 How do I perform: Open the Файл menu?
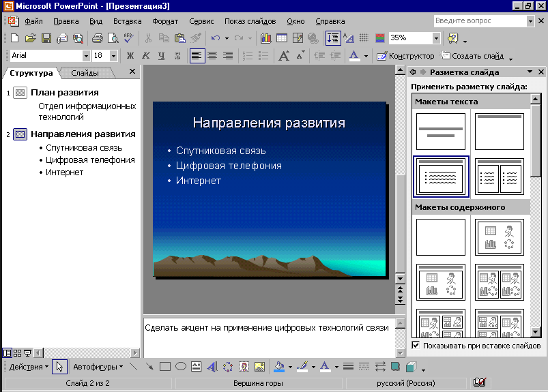pyautogui.click(x=33, y=21)
